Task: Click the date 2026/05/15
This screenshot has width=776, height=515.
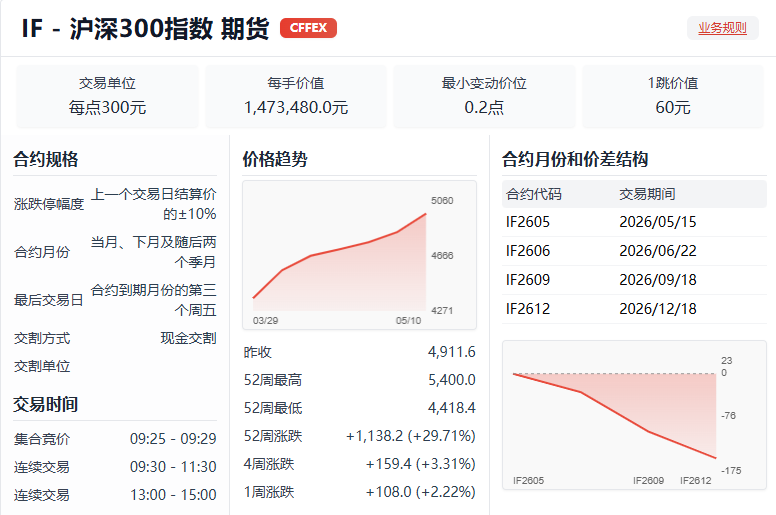Action: (x=658, y=222)
